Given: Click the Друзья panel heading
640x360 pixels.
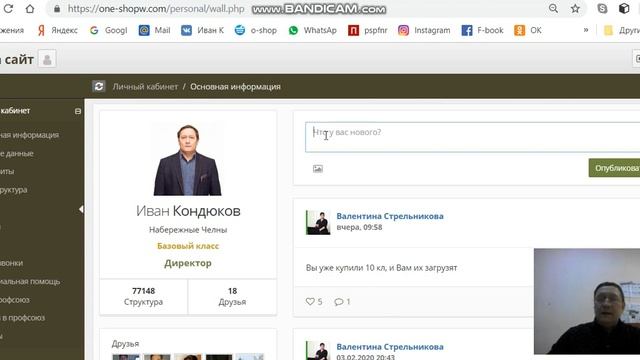Looking at the screenshot, I should [125, 344].
